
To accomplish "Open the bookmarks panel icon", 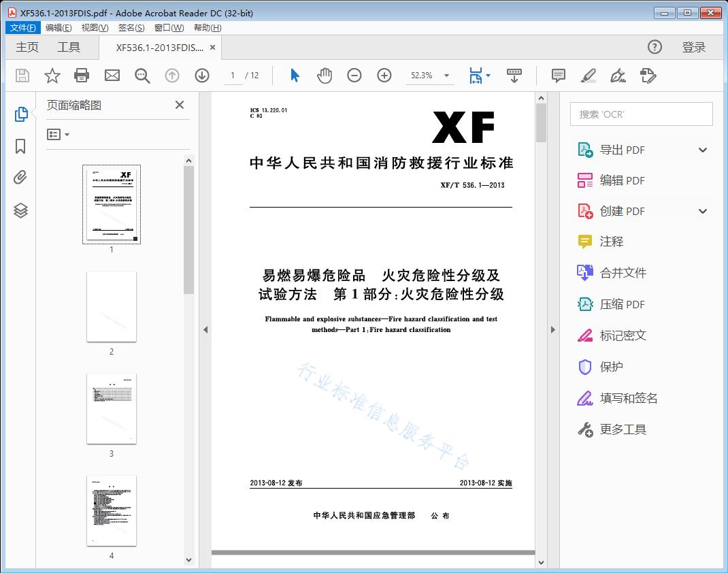I will pos(20,144).
